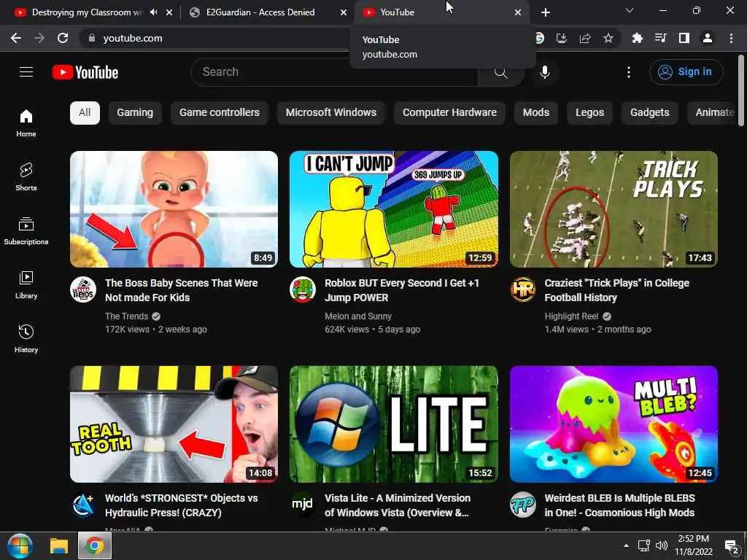Open YouTube settings three-dot menu
The image size is (747, 560).
click(628, 72)
